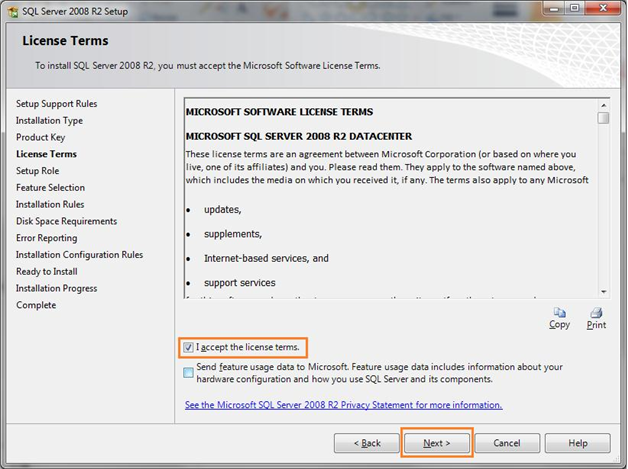The image size is (628, 469).
Task: Select Setup Role step
Action: pos(37,171)
